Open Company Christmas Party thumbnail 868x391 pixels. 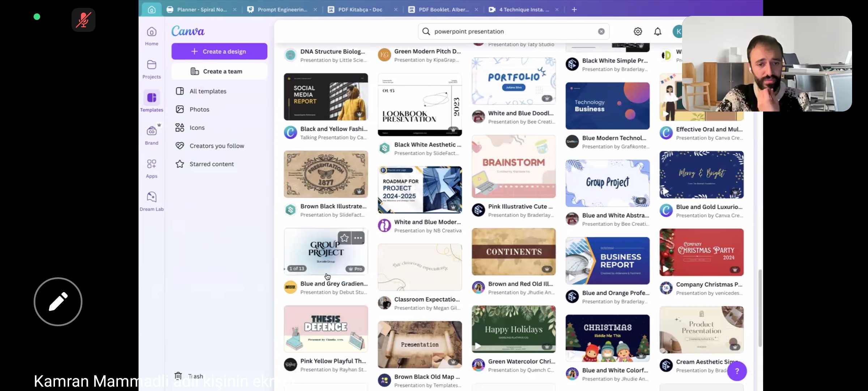click(702, 252)
